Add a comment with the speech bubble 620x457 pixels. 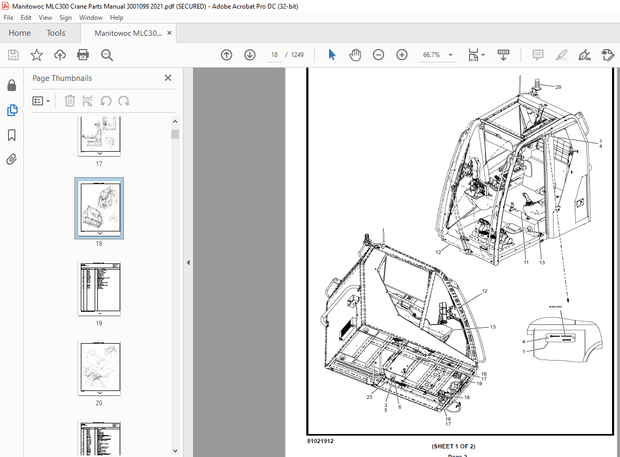click(x=538, y=55)
